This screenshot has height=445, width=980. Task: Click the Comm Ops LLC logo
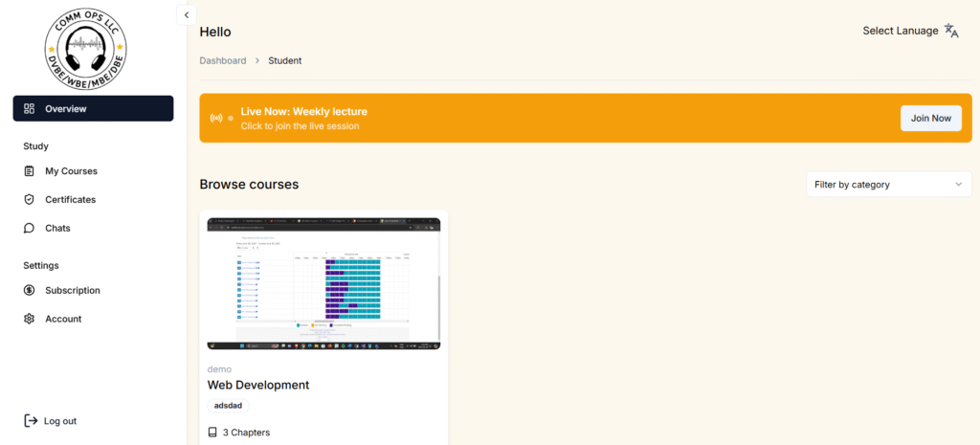click(86, 48)
